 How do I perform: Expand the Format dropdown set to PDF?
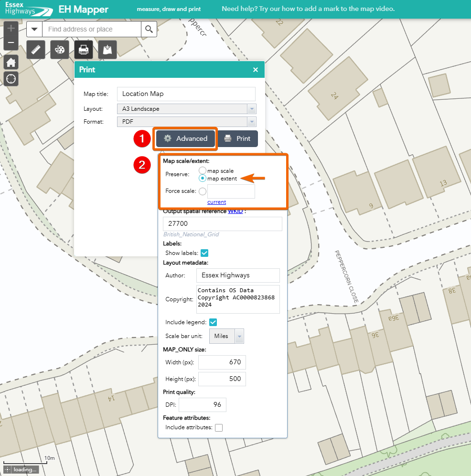(186, 122)
